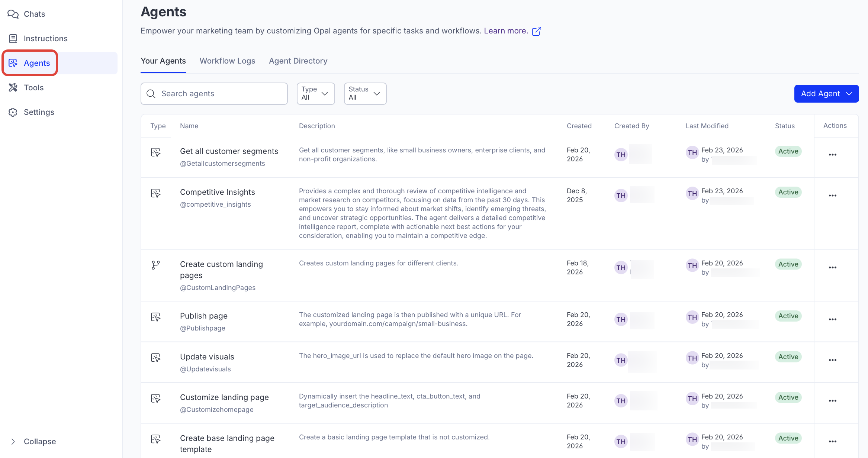Click TH avatar in Customize landing page row

coord(621,401)
